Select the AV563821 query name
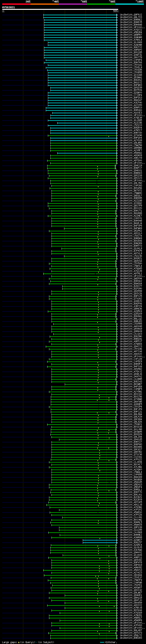 coord(8,8)
